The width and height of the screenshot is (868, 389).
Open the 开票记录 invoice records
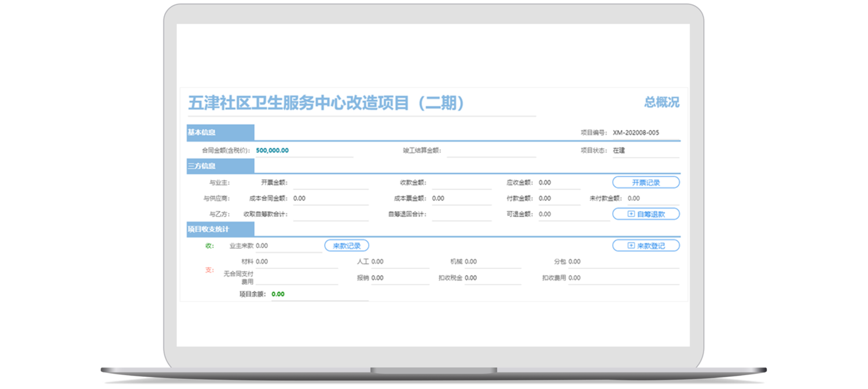click(646, 182)
